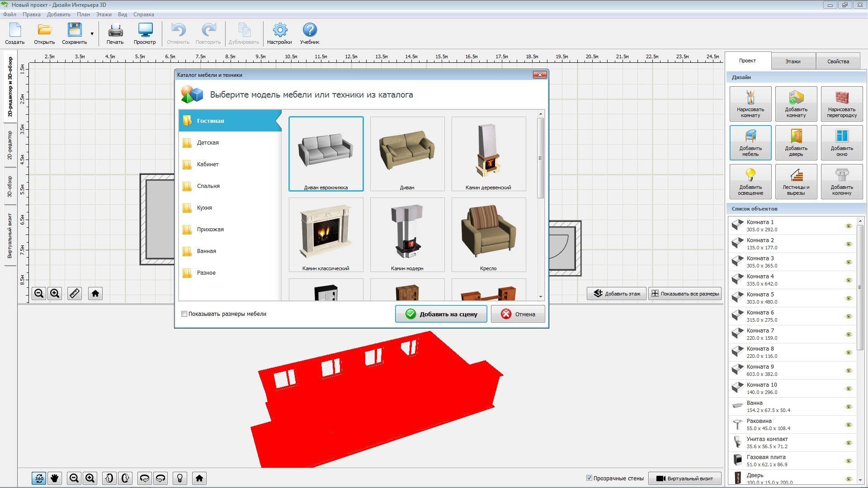This screenshot has height=488, width=868.
Task: Activate 360 rotate mode in 3D view
Action: (x=39, y=478)
